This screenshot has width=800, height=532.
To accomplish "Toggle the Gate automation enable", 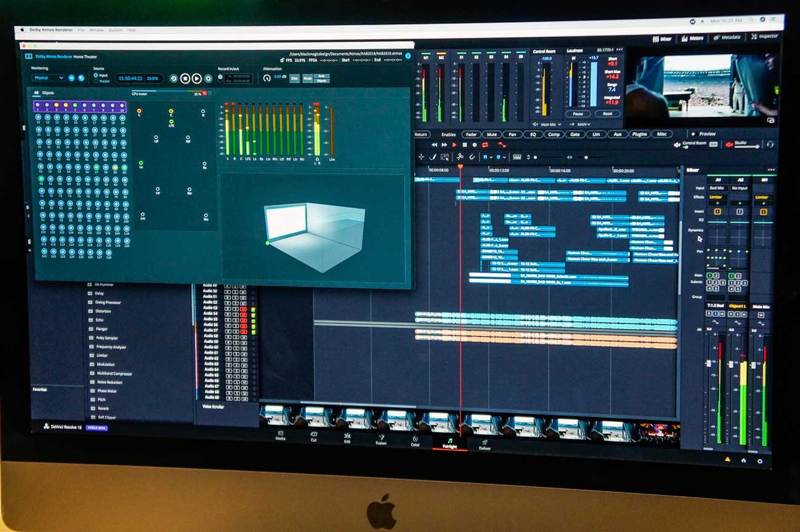I will 575,134.
